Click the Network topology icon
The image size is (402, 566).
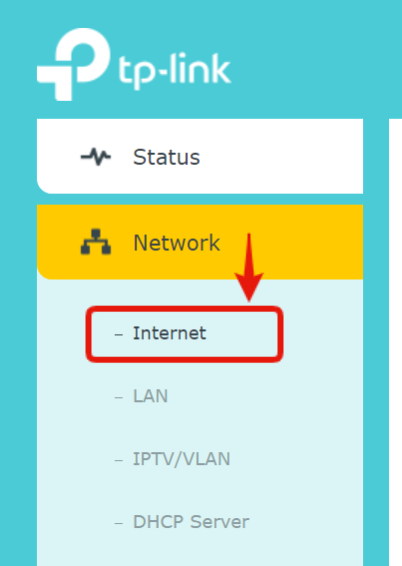(96, 242)
